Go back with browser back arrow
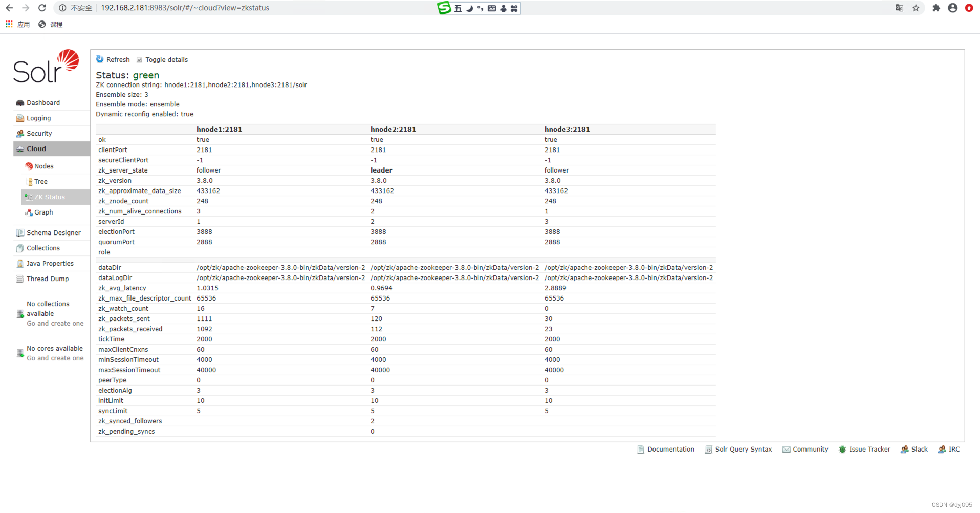This screenshot has width=980, height=513. tap(9, 8)
